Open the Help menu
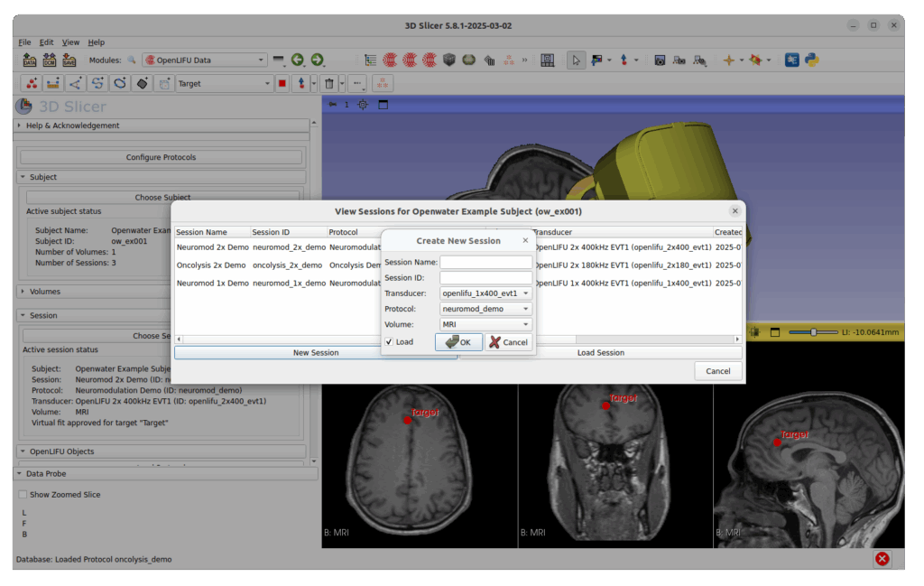924x586 pixels. (x=96, y=42)
